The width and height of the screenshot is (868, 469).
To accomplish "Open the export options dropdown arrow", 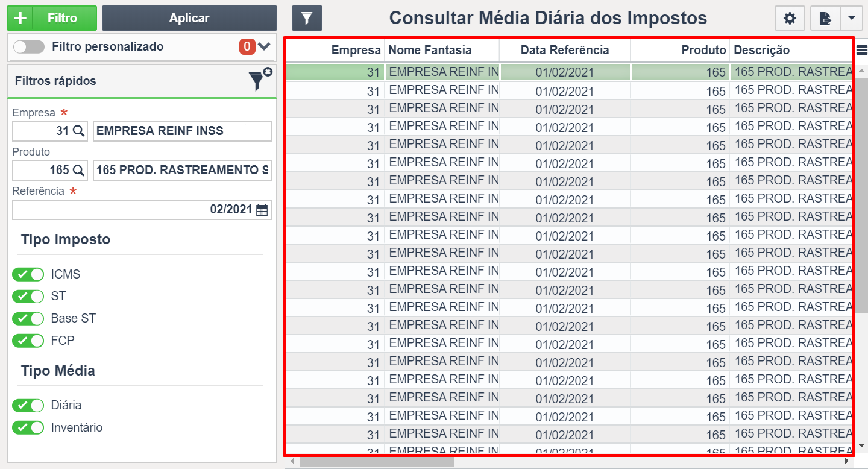I will click(851, 18).
